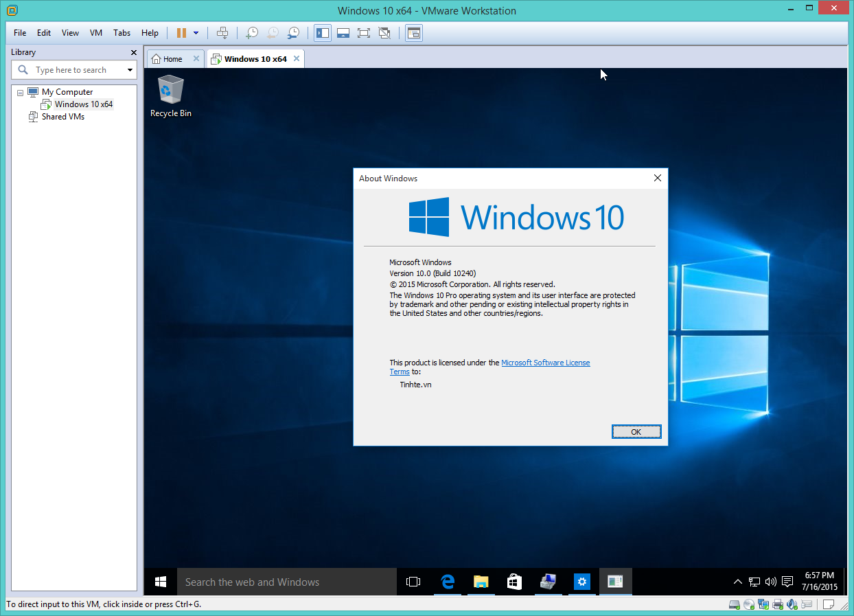Switch to Unity mode from the toolbar

click(x=384, y=33)
